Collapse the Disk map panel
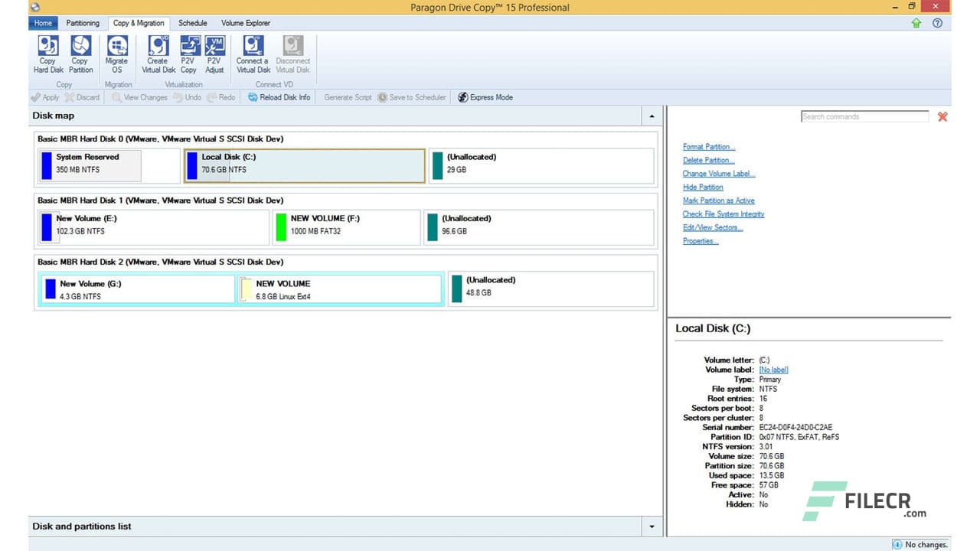The width and height of the screenshot is (980, 551). [652, 116]
